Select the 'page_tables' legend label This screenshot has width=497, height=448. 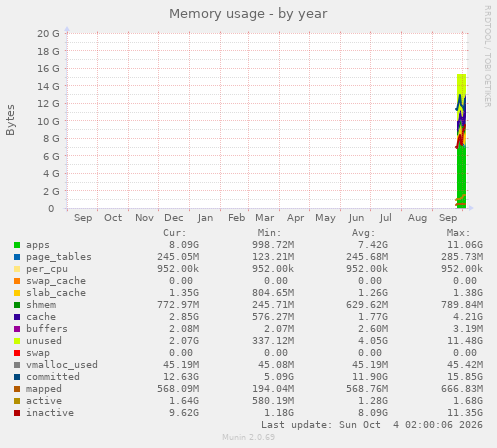(59, 257)
